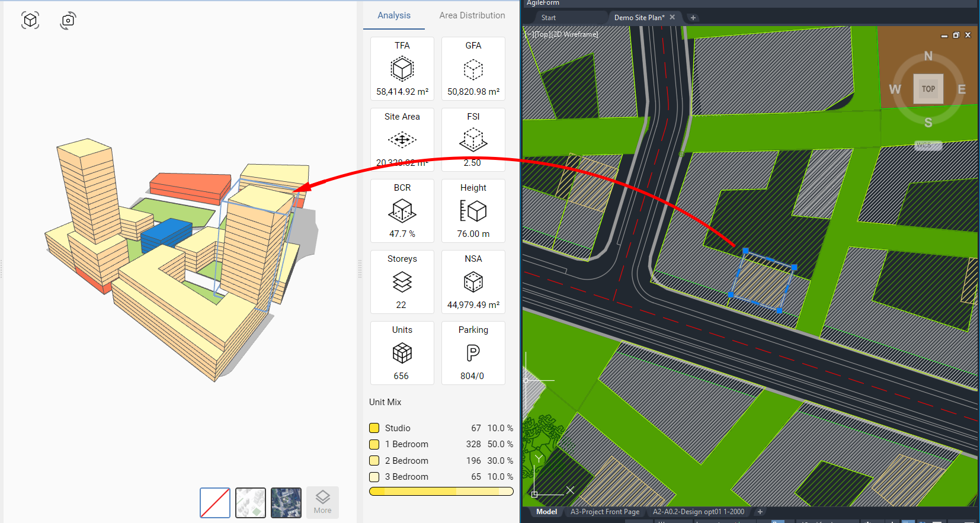Click the N compass letter on the ViewCube
The width and height of the screenshot is (980, 523).
click(928, 56)
